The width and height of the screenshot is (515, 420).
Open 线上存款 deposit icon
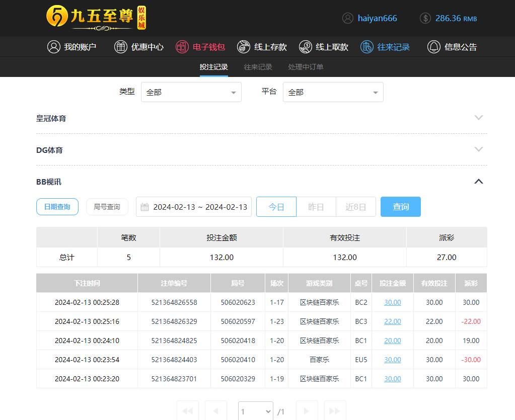244,47
